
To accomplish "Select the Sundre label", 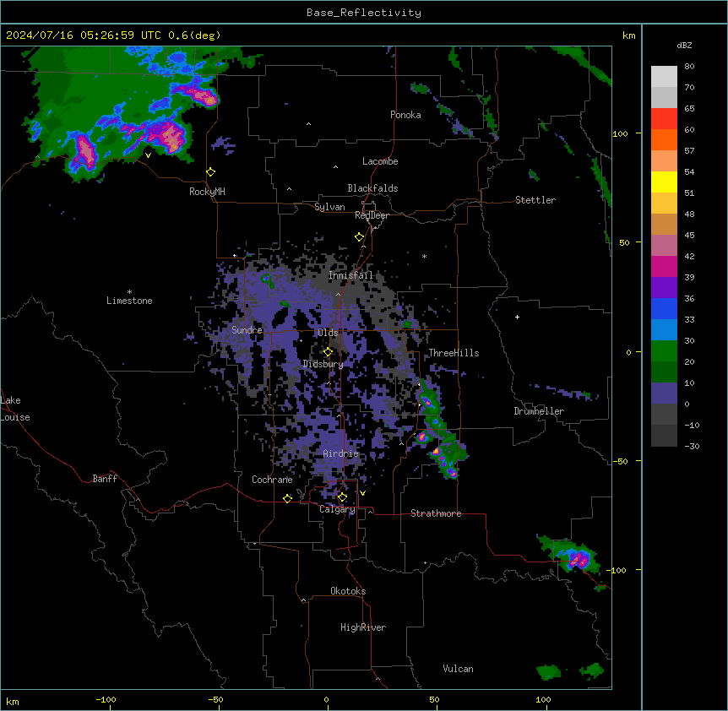I will point(247,330).
